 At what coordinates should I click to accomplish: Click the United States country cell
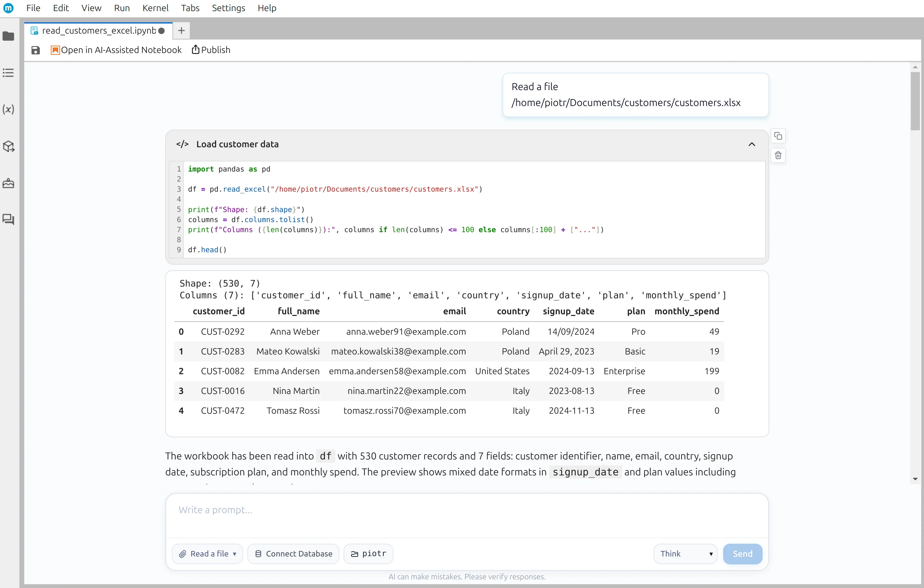pyautogui.click(x=502, y=371)
